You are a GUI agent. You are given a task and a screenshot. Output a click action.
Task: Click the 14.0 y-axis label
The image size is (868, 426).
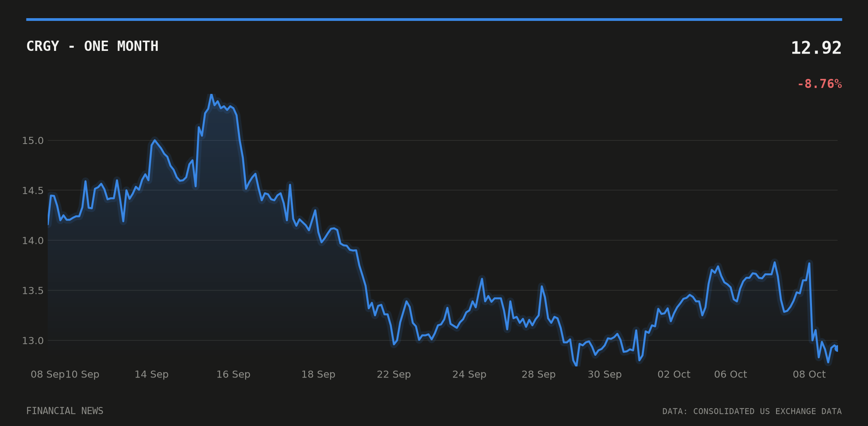[x=33, y=241]
